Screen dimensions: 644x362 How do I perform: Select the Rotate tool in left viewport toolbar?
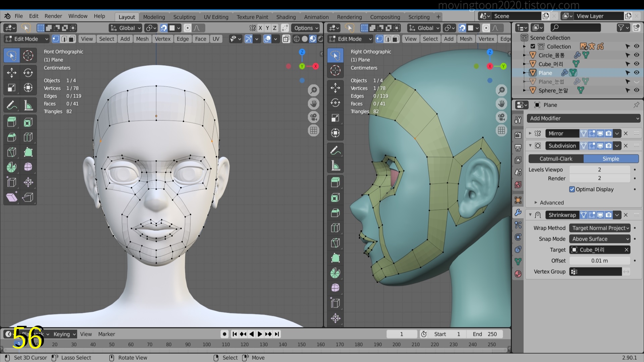(28, 73)
